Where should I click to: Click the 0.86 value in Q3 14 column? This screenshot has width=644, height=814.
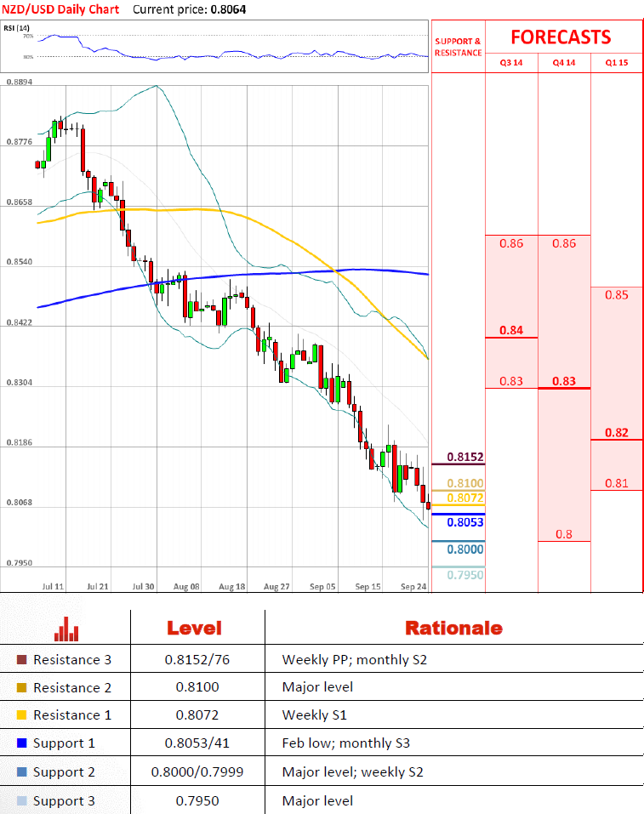511,243
